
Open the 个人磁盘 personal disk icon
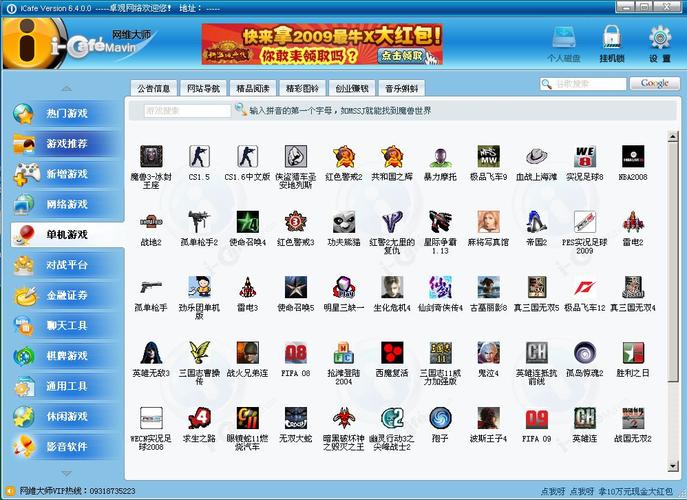pos(564,43)
